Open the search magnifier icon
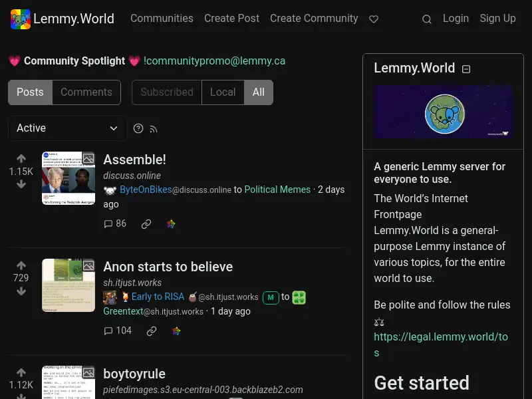 point(427,19)
